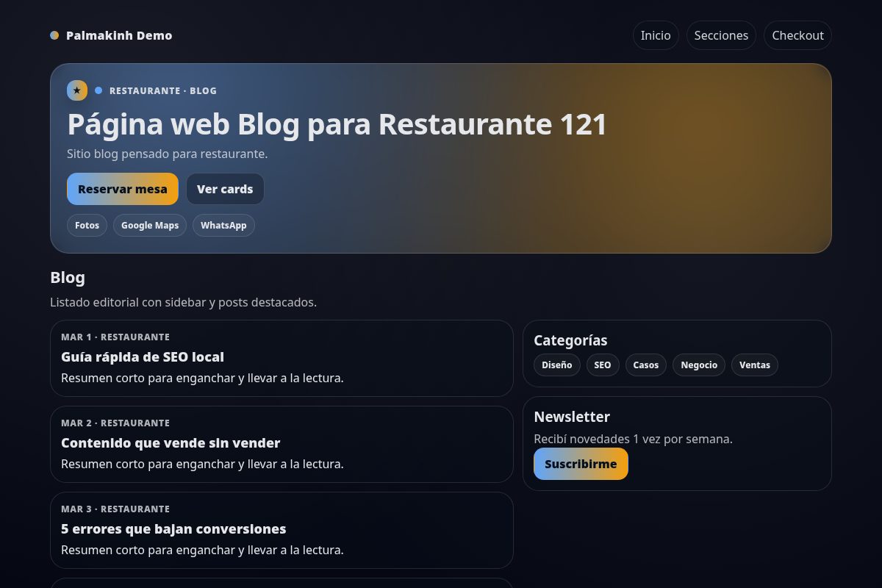Click the orange dot logo beside Palmakinh Demo
The height and width of the screenshot is (588, 882).
pyautogui.click(x=54, y=35)
